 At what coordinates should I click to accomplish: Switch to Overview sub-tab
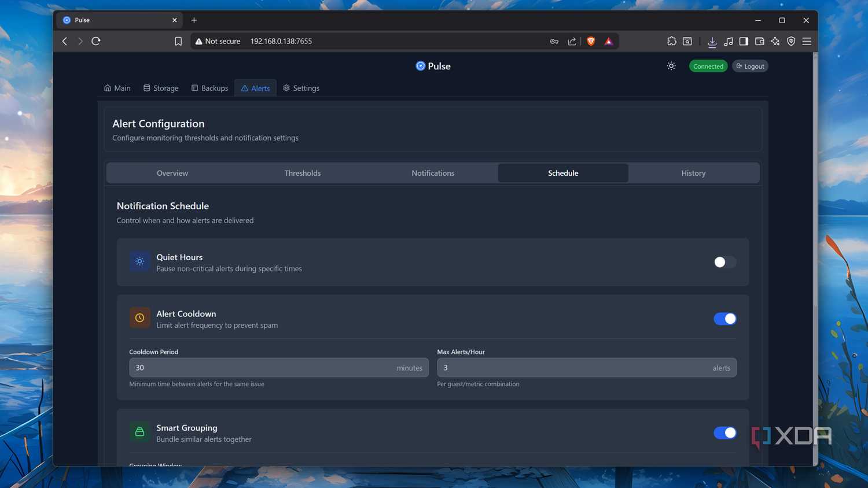[172, 173]
